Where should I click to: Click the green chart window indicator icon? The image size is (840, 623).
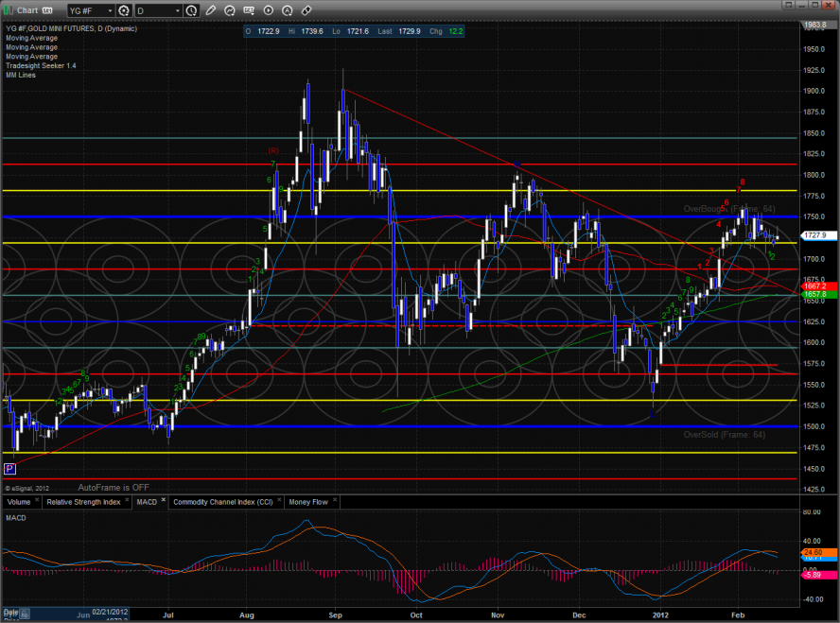pyautogui.click(x=8, y=10)
